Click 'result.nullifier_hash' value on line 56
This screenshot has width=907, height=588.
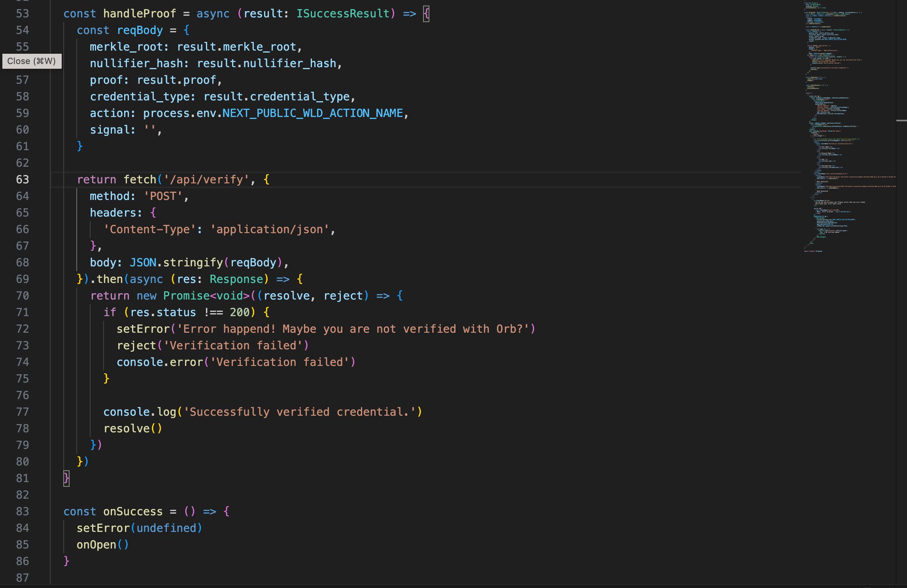tap(266, 63)
